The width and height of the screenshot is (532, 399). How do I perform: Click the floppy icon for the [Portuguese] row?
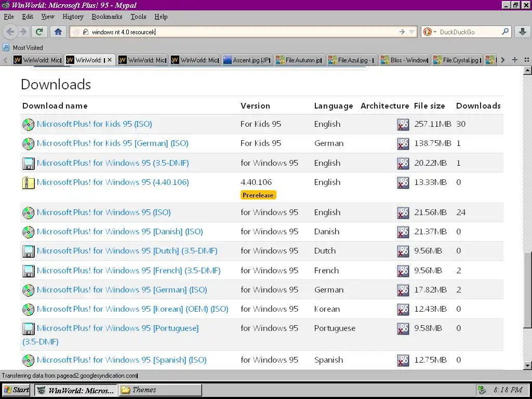(x=29, y=329)
